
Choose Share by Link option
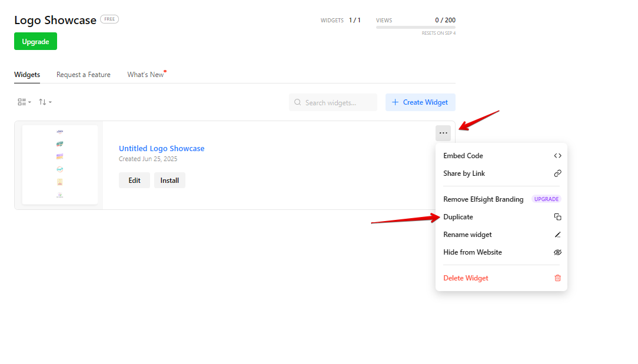click(x=501, y=173)
